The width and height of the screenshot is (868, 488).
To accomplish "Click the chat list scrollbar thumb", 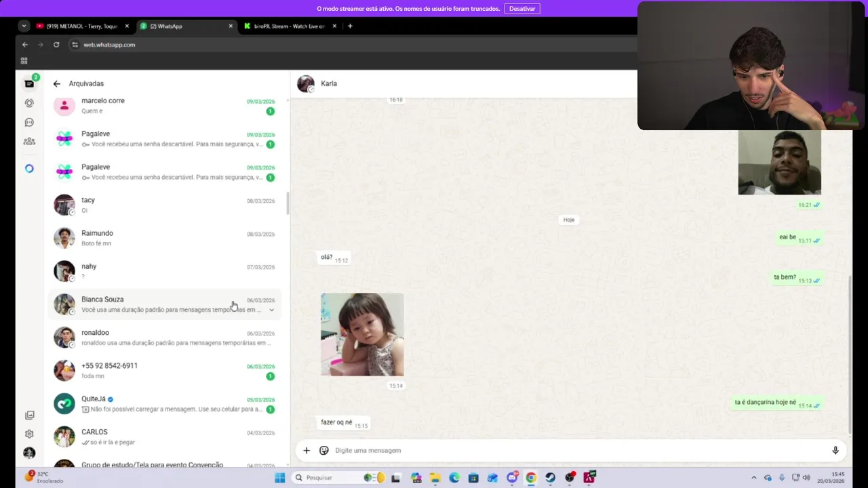I will pyautogui.click(x=288, y=203).
